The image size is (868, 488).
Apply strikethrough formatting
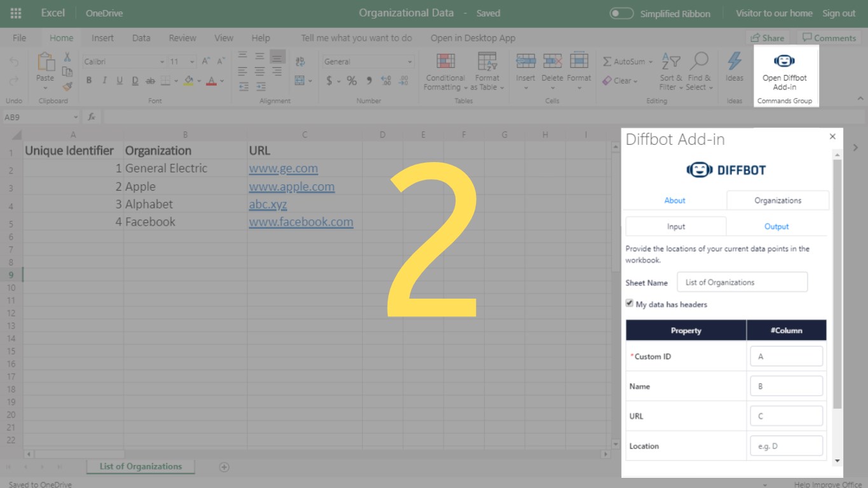(x=150, y=81)
